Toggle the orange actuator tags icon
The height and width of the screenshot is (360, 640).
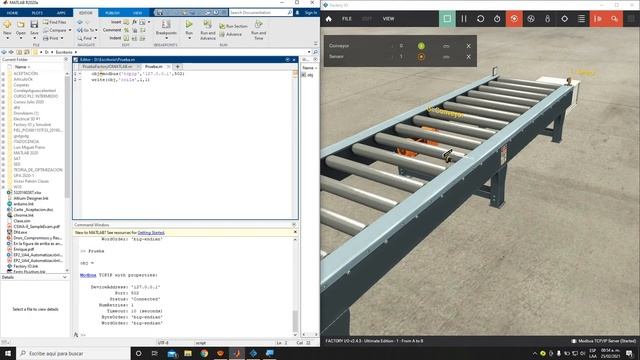(598, 19)
